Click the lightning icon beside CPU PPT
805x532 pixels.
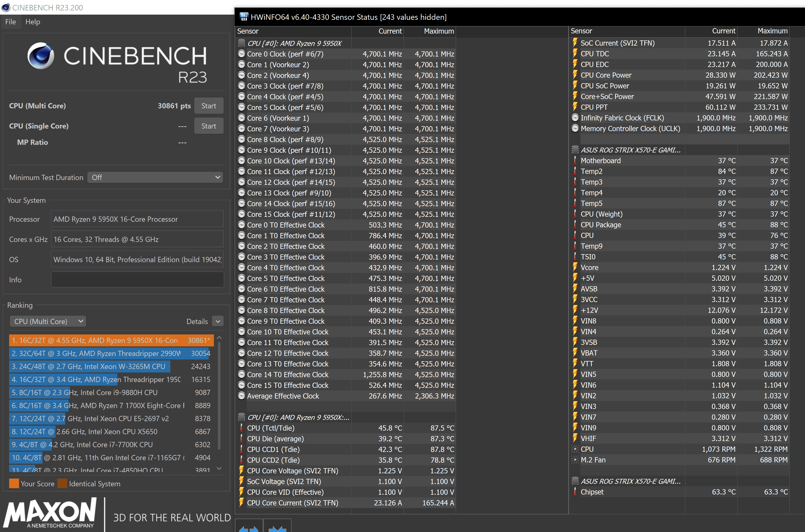click(x=575, y=107)
